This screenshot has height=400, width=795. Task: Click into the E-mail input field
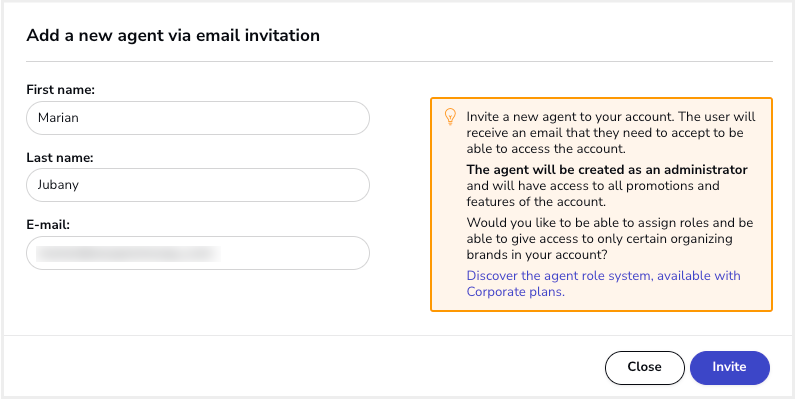pyautogui.click(x=198, y=252)
